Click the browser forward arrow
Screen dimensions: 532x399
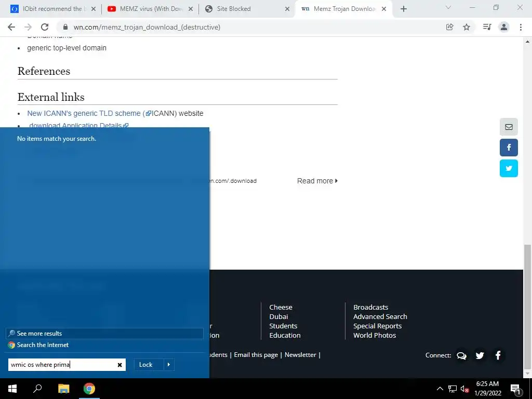click(28, 27)
